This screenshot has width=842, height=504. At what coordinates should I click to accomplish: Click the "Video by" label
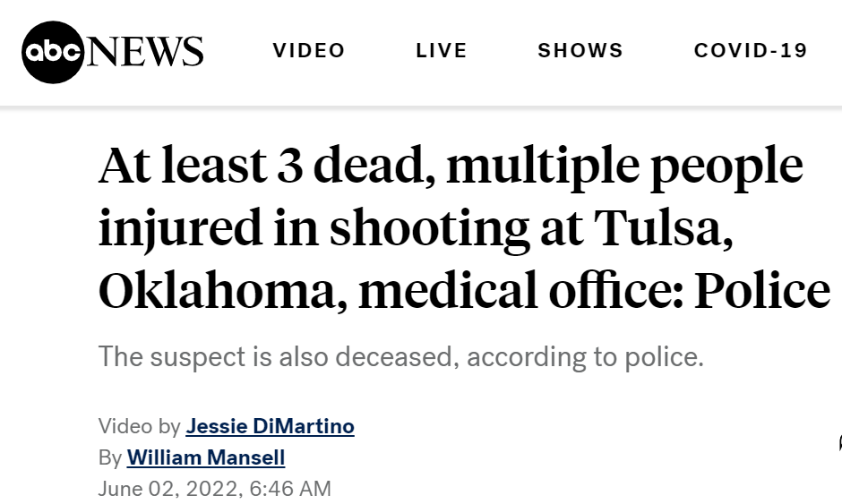139,426
